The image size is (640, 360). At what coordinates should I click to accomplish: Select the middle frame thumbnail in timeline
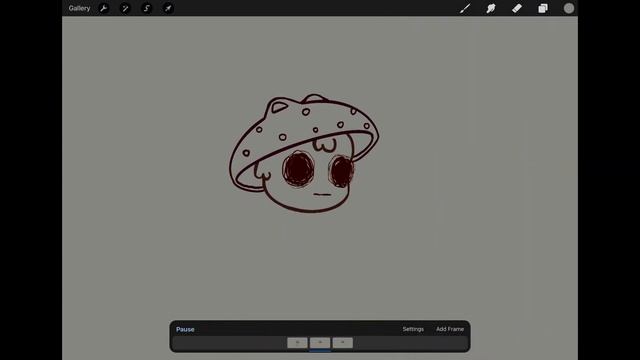tap(320, 342)
